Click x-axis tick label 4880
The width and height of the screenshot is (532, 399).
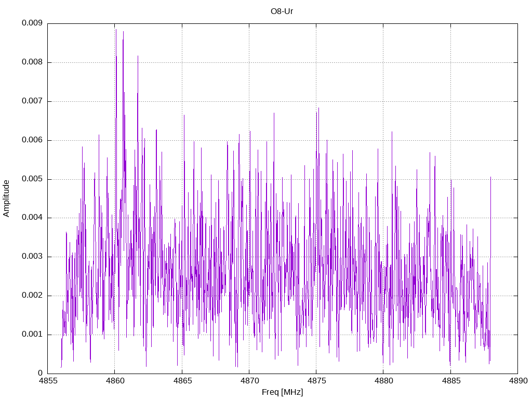(384, 381)
